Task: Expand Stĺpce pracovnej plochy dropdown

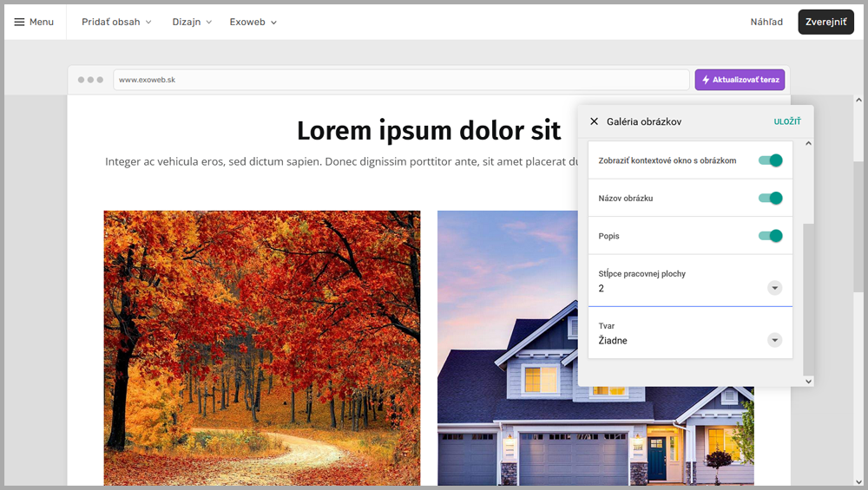Action: point(774,288)
